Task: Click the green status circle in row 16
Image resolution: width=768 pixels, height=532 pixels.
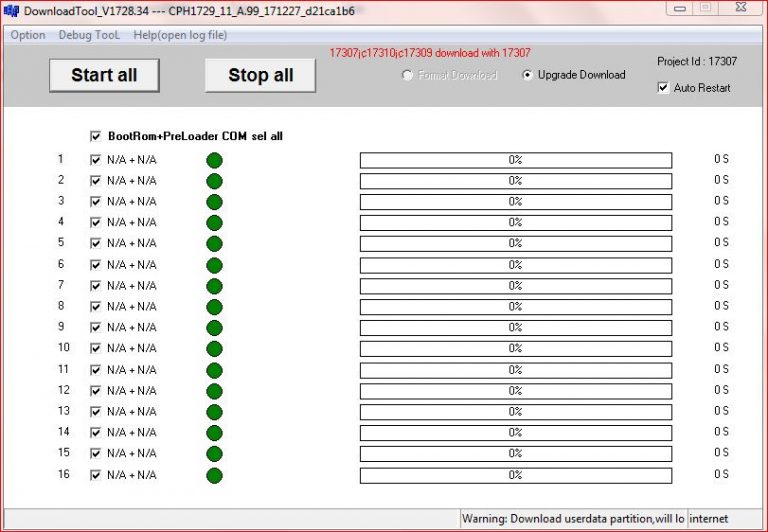Action: coord(214,475)
